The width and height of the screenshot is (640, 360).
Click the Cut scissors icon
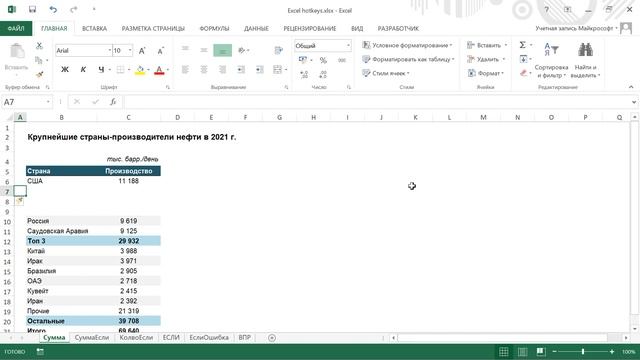pyautogui.click(x=39, y=46)
